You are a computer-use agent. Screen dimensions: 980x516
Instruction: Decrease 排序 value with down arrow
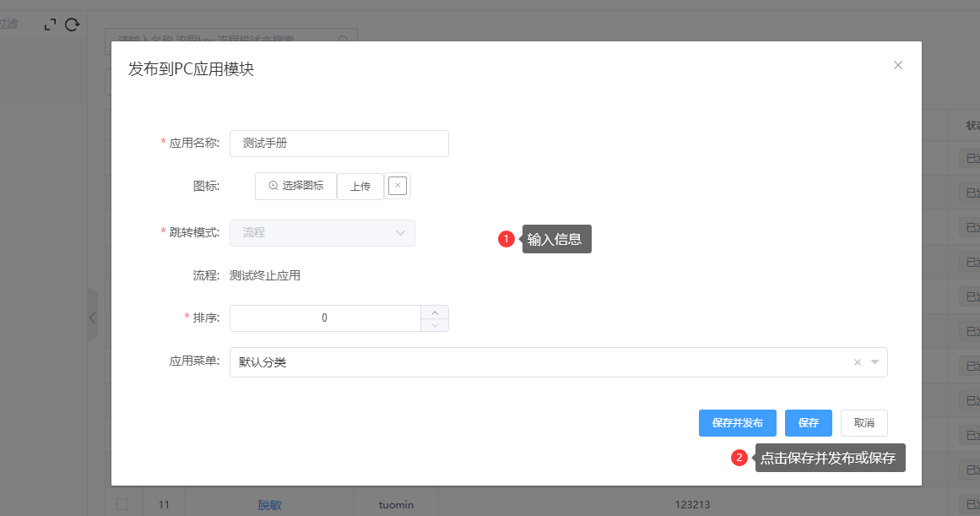click(435, 325)
